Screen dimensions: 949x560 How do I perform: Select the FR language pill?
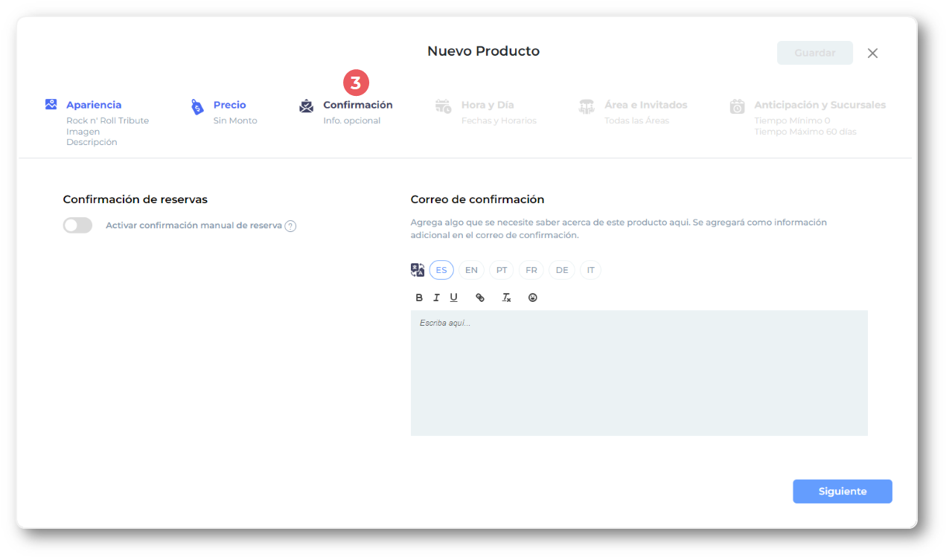tap(531, 270)
